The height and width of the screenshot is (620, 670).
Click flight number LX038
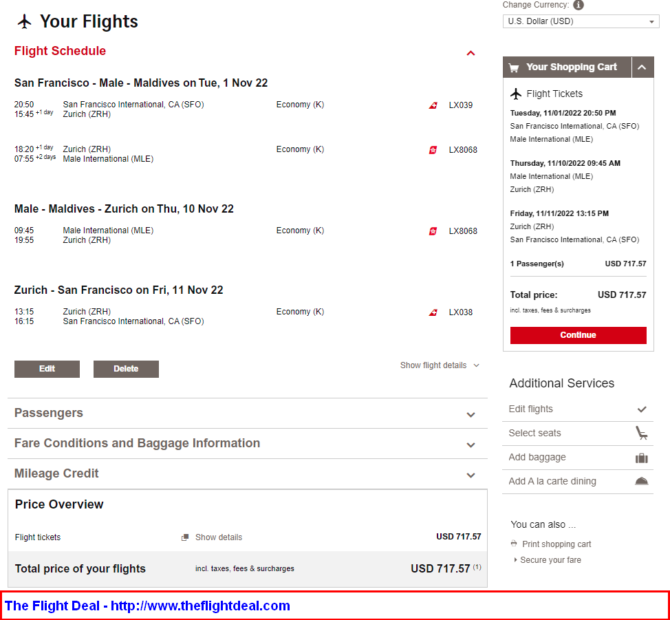coord(461,312)
